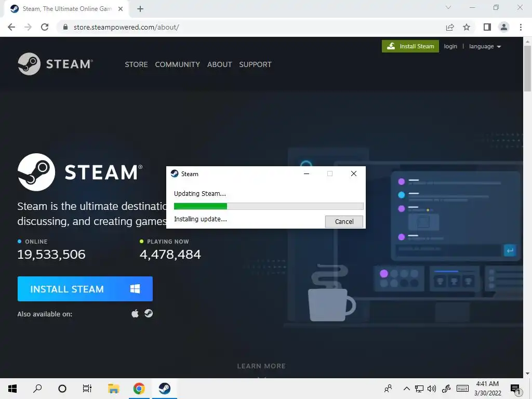Cancel the Steam update dialog
532x399 pixels.
pyautogui.click(x=344, y=221)
